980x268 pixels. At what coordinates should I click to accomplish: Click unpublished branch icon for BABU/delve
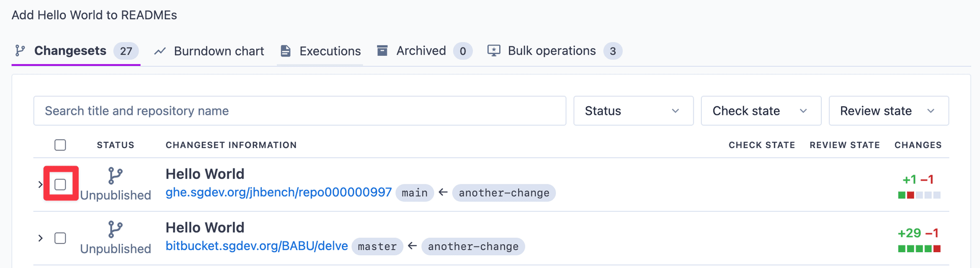click(115, 230)
